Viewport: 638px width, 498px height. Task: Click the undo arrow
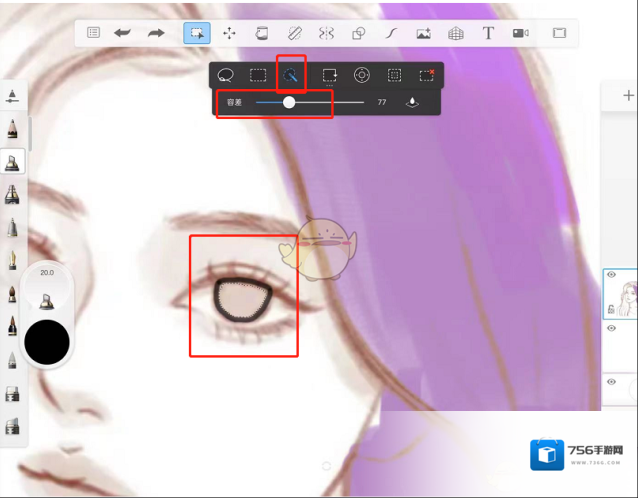122,33
